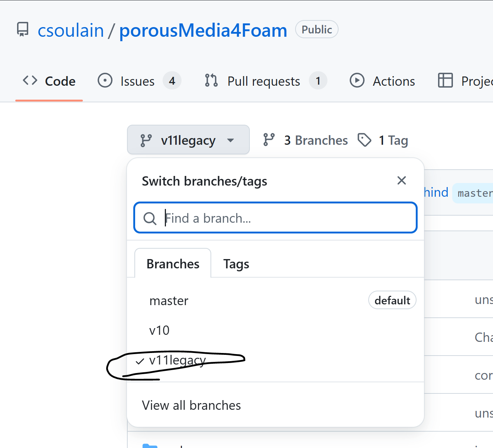Viewport: 493px width, 448px height.
Task: Click the Actions play icon
Action: [x=357, y=81]
